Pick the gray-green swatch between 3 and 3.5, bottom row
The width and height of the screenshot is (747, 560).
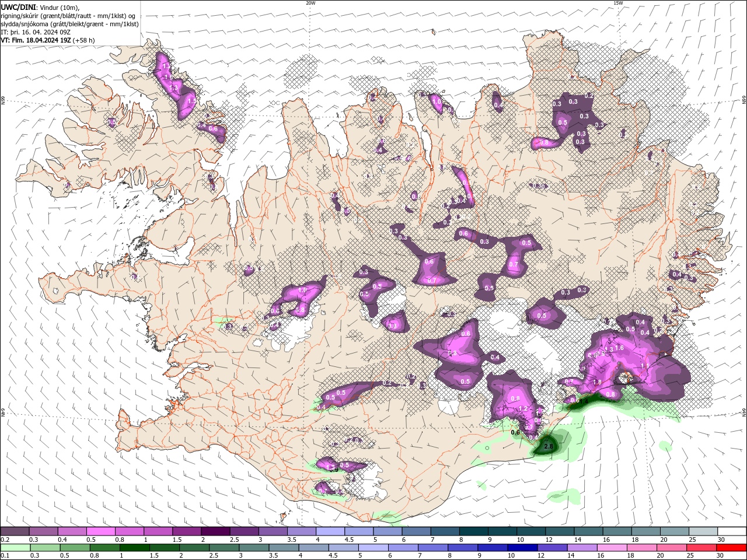[253, 548]
